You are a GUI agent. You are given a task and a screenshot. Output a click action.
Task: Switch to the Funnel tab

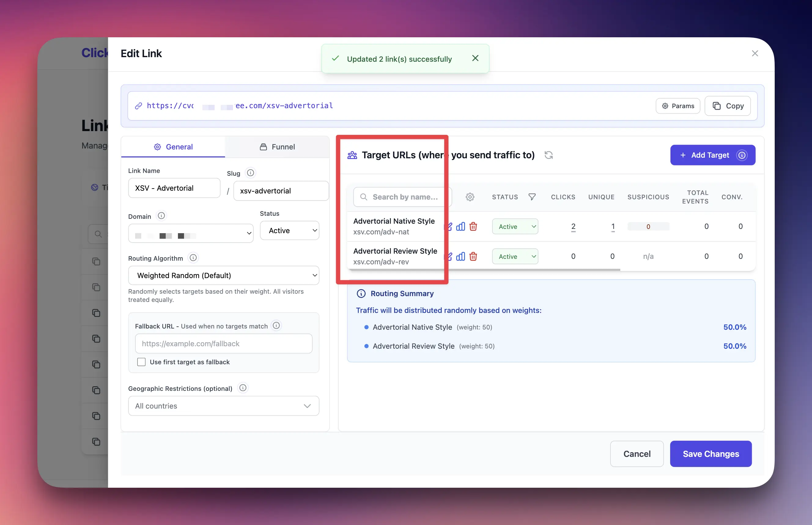coord(277,147)
